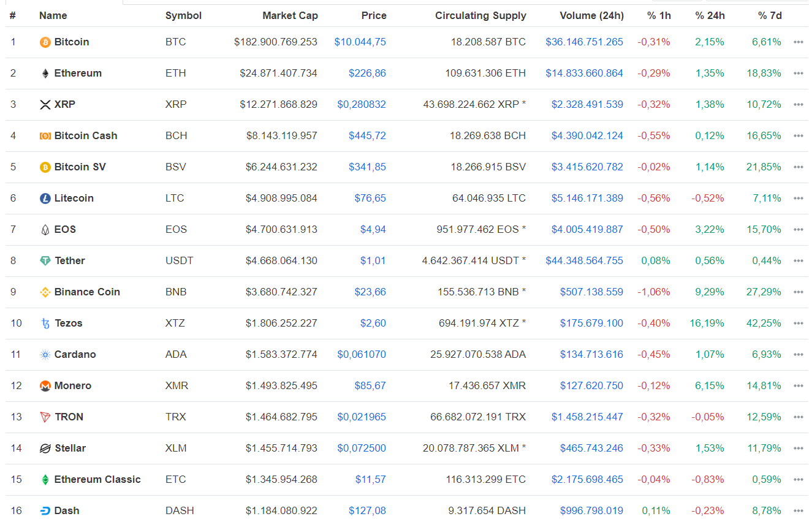Expand the more-options menu for Stellar row
Viewport: 812px width, 519px height.
point(798,449)
